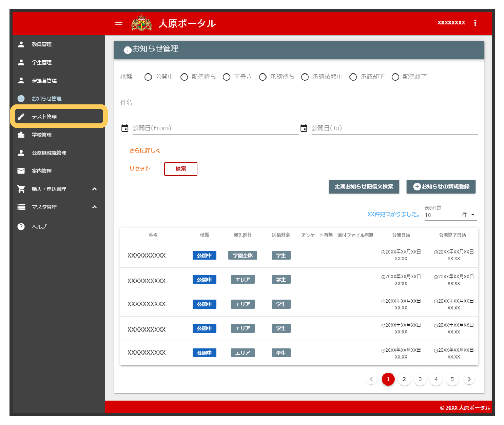Click the 案内管理 envelope icon
The image size is (504, 425).
[21, 171]
